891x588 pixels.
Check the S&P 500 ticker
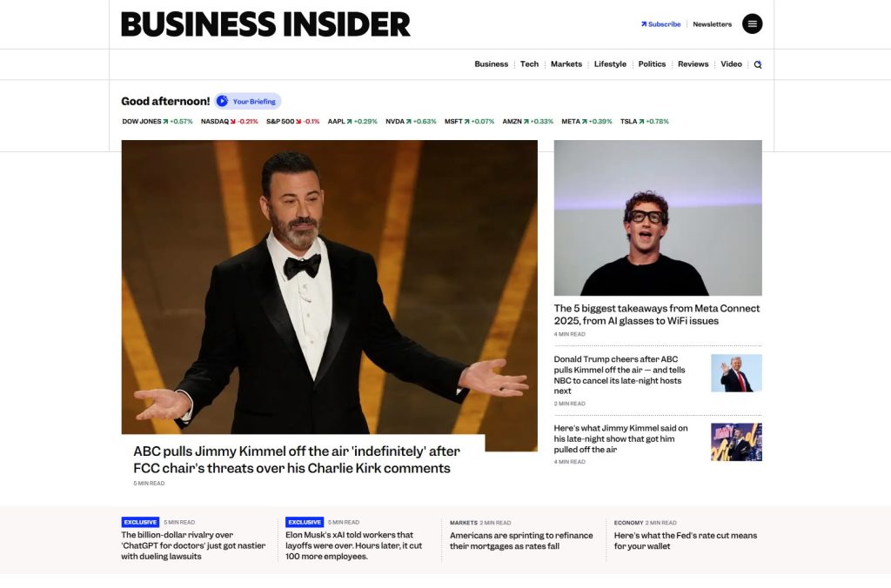[292, 122]
